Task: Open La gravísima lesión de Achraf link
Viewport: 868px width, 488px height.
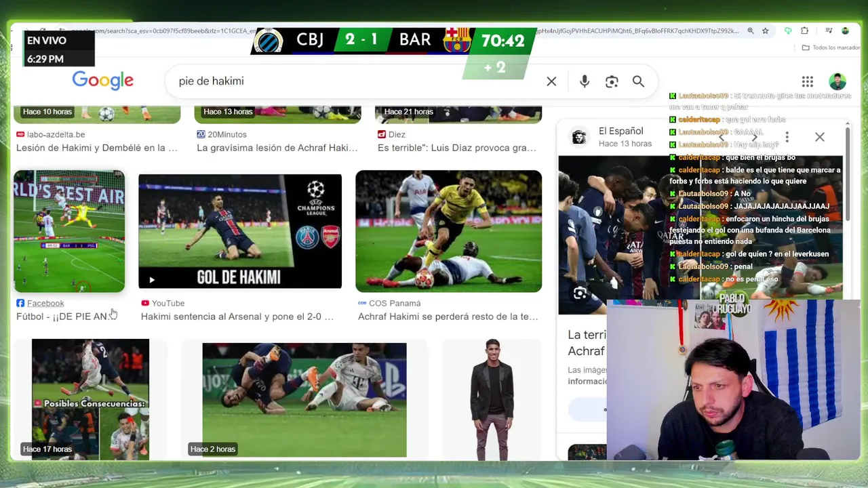Action: pyautogui.click(x=277, y=148)
